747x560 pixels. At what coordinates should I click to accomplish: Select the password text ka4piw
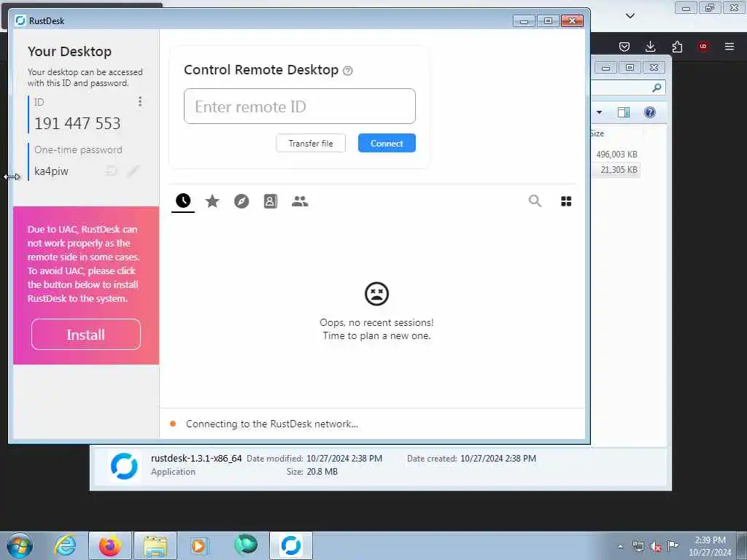(x=52, y=171)
